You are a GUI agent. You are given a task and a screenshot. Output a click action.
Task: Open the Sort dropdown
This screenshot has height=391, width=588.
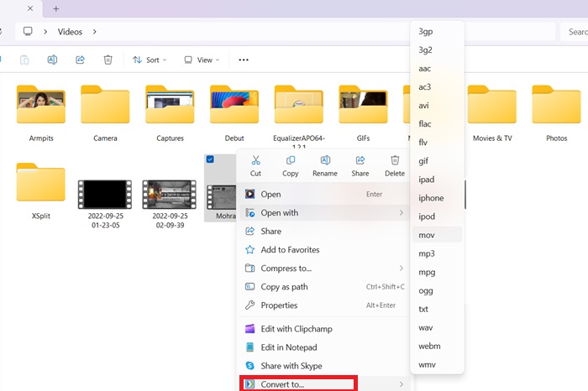pos(150,60)
